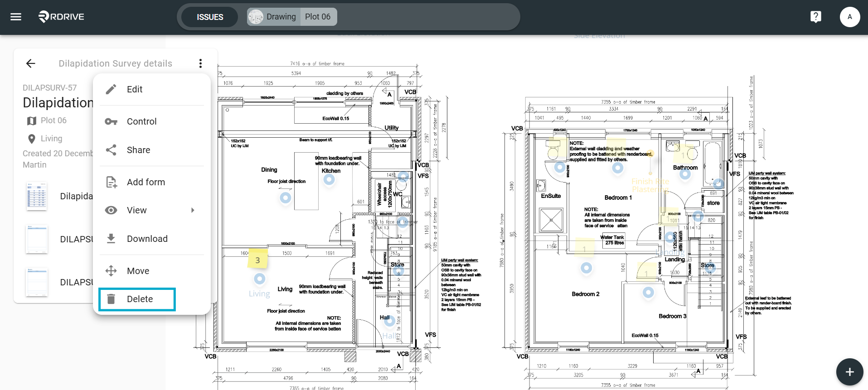Click the floating plus add button
The image size is (868, 390).
(849, 371)
